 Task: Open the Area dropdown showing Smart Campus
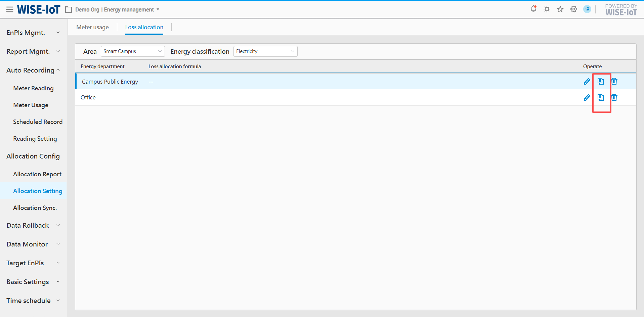tap(133, 51)
